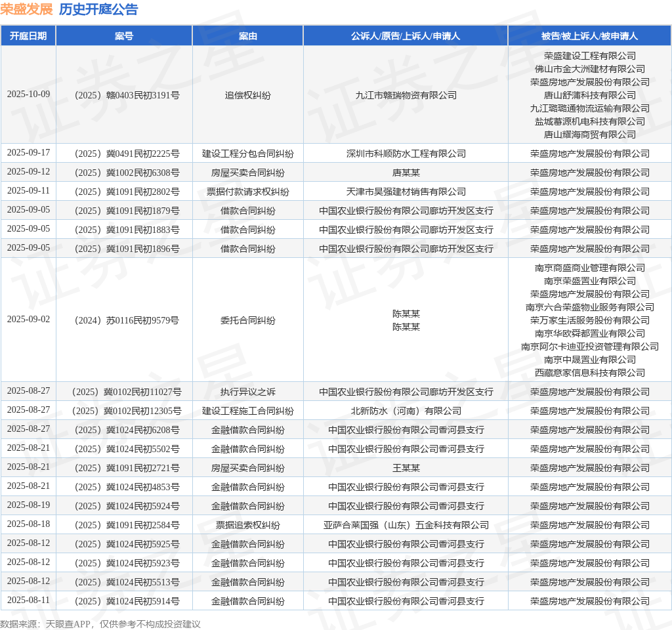Click defendant 南京阿尔卡迪亚投资管理有限公司

[x=590, y=346]
